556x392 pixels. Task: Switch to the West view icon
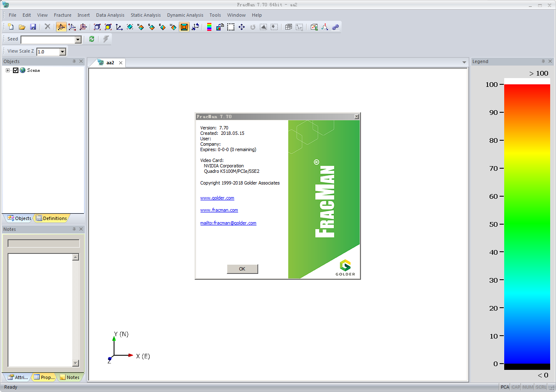coord(173,27)
